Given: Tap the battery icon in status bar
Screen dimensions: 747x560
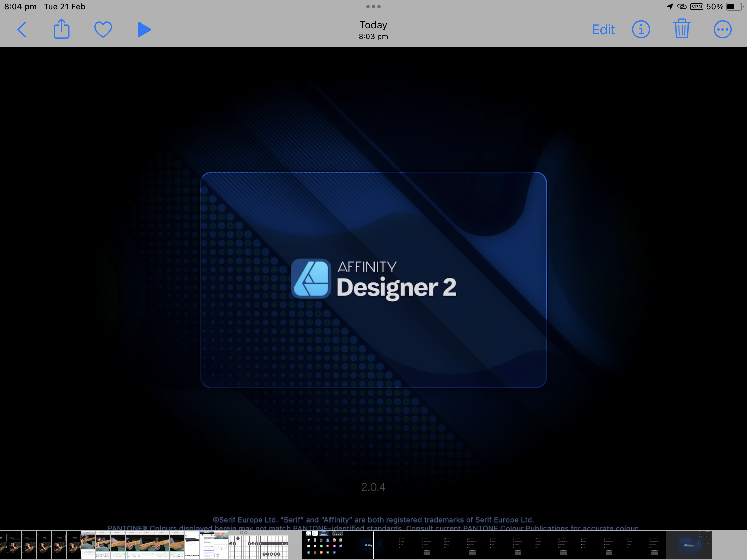Looking at the screenshot, I should click(x=734, y=7).
